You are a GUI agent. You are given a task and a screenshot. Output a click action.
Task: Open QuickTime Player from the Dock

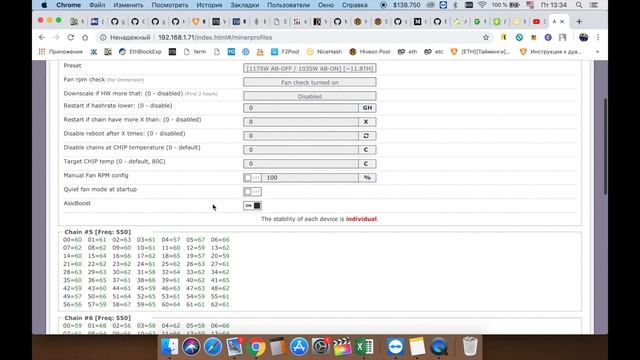coord(438,347)
